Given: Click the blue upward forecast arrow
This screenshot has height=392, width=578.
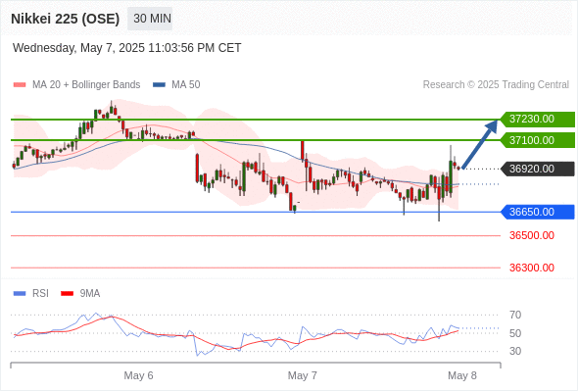Looking at the screenshot, I should (480, 144).
